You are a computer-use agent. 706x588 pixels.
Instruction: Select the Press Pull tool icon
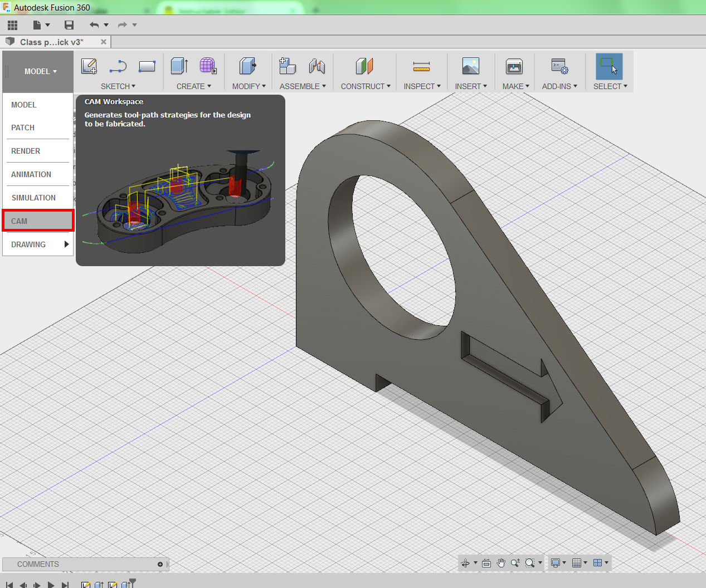pyautogui.click(x=247, y=66)
